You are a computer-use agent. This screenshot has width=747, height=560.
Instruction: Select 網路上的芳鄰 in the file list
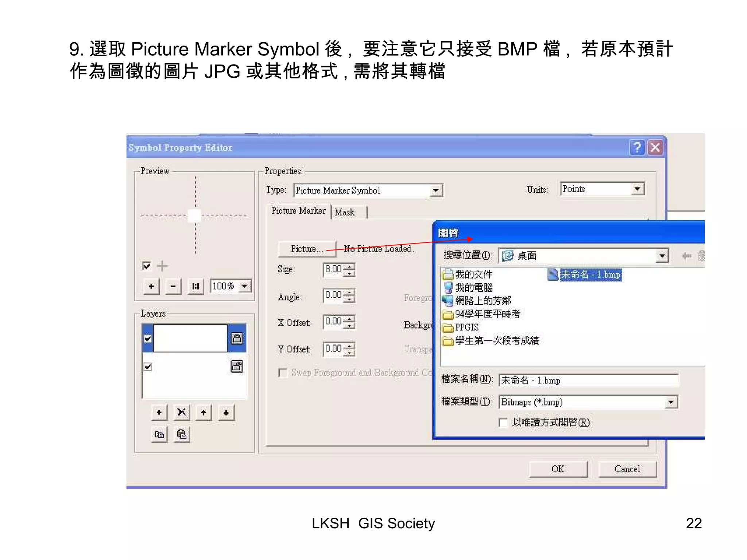pos(476,301)
